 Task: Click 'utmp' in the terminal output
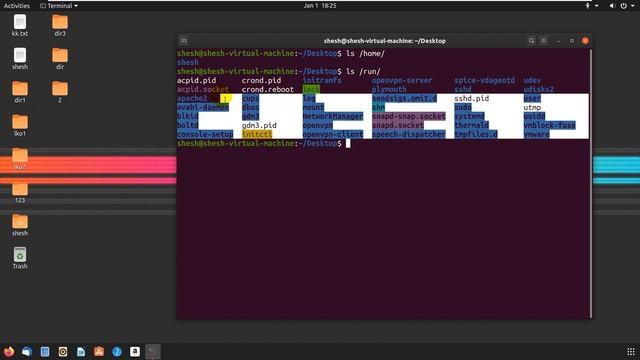tap(532, 107)
